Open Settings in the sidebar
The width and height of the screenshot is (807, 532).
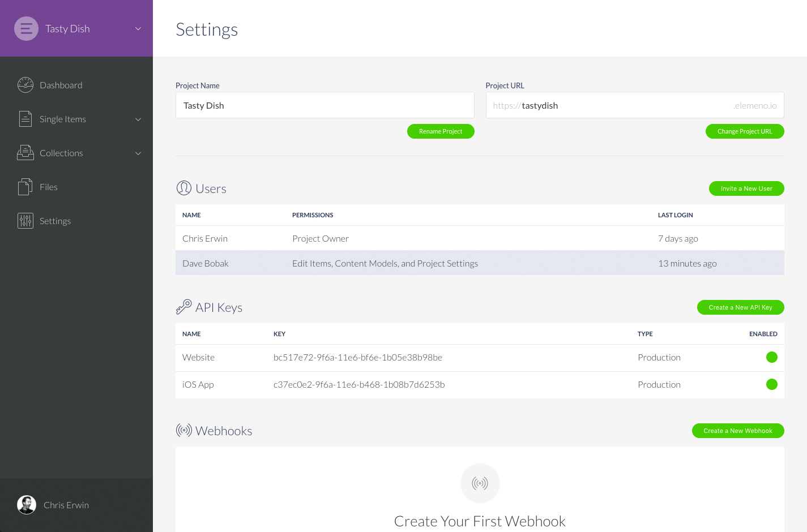click(x=55, y=221)
